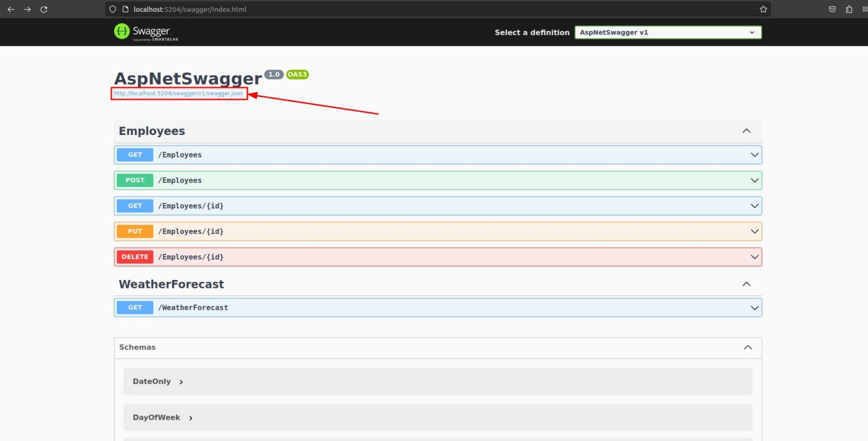Click the Pocket save icon
The image size is (868, 441).
tap(832, 9)
